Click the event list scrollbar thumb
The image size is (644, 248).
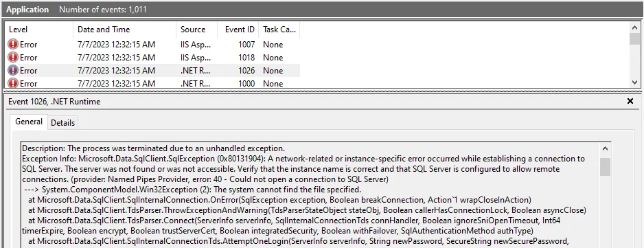click(634, 39)
